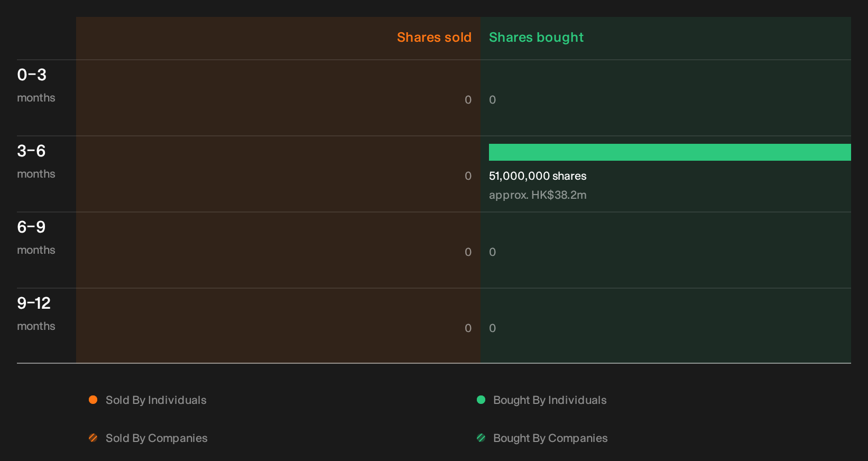Click shares sold zero in 0-3 months row
The image size is (868, 461).
[x=468, y=100]
